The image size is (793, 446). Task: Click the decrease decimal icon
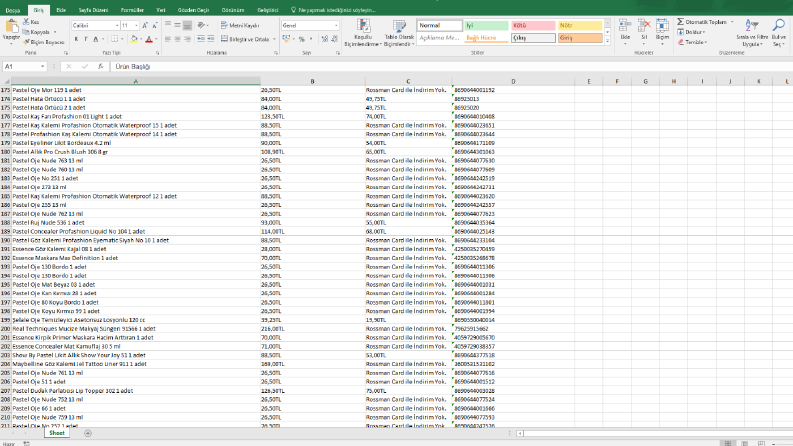coord(334,39)
